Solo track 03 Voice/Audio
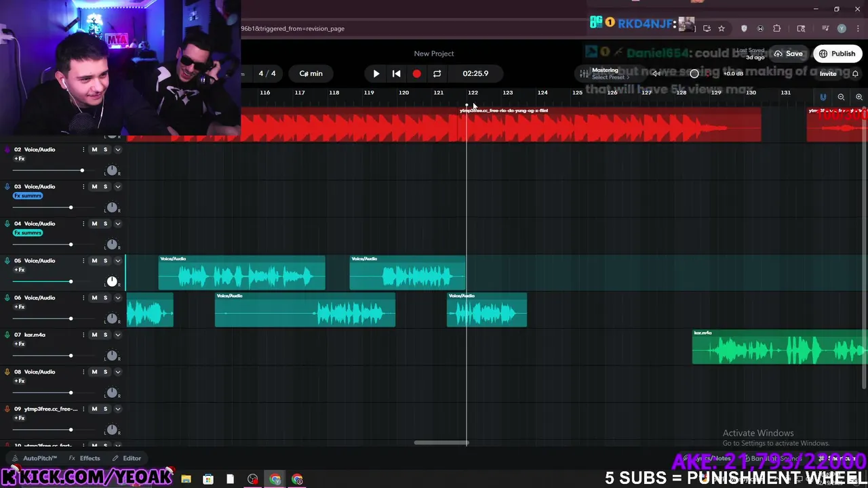The height and width of the screenshot is (488, 868). coord(105,186)
